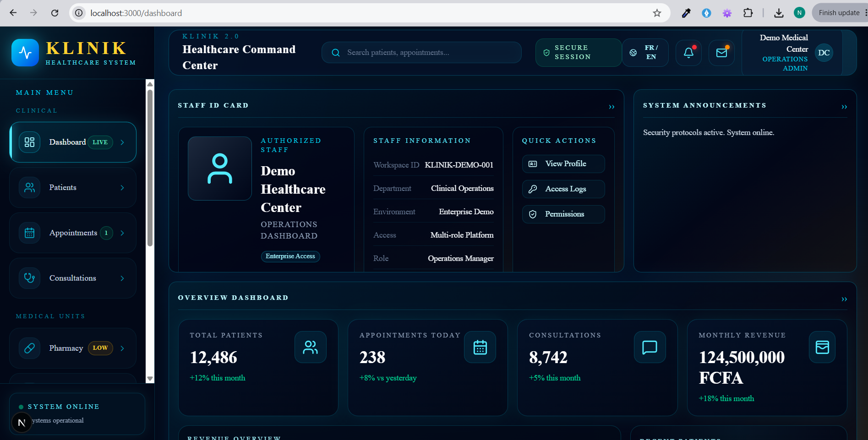The width and height of the screenshot is (868, 440).
Task: Click the Permissions button
Action: pos(563,214)
